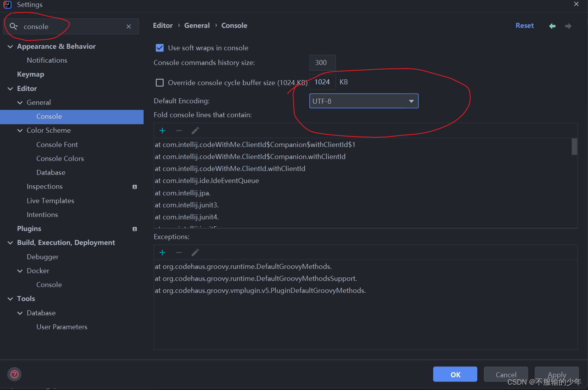Image resolution: width=588 pixels, height=390 pixels.
Task: Open the Default Encoding UTF-8 dropdown
Action: coord(364,101)
